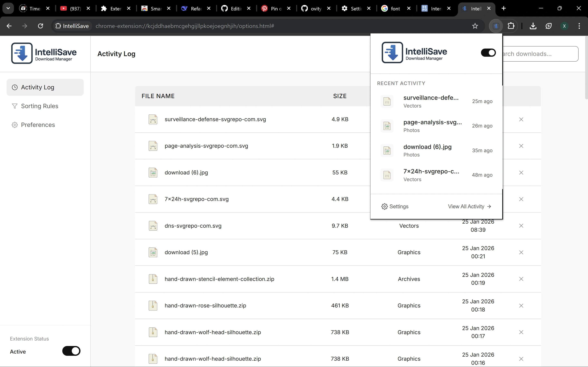The height and width of the screenshot is (367, 588).
Task: Open new browser tab with plus button
Action: [503, 9]
